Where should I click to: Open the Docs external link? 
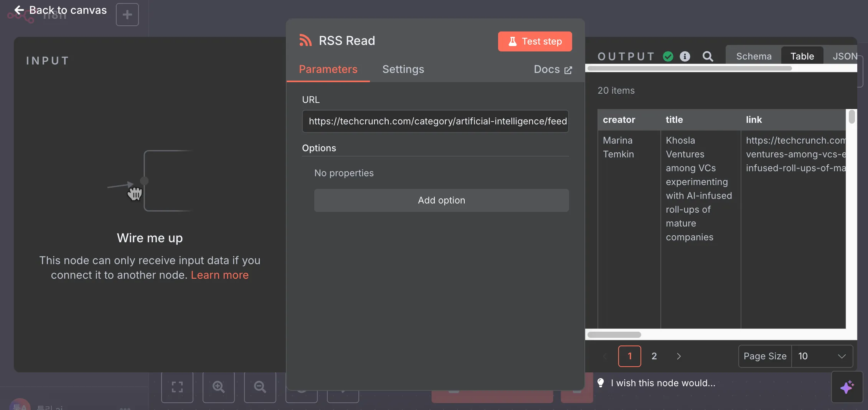(553, 69)
